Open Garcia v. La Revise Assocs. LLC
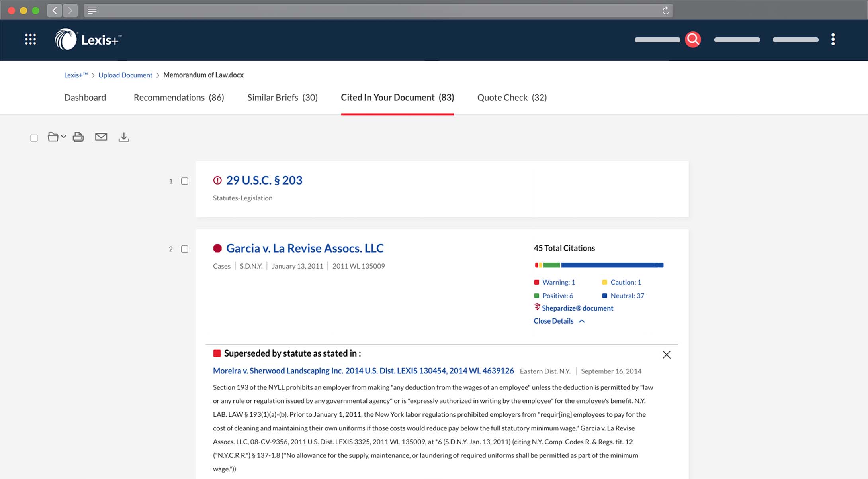The image size is (868, 479). (305, 248)
